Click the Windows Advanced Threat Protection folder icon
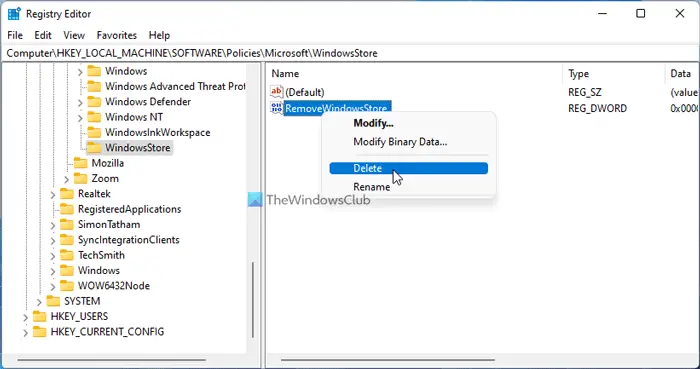 (94, 86)
